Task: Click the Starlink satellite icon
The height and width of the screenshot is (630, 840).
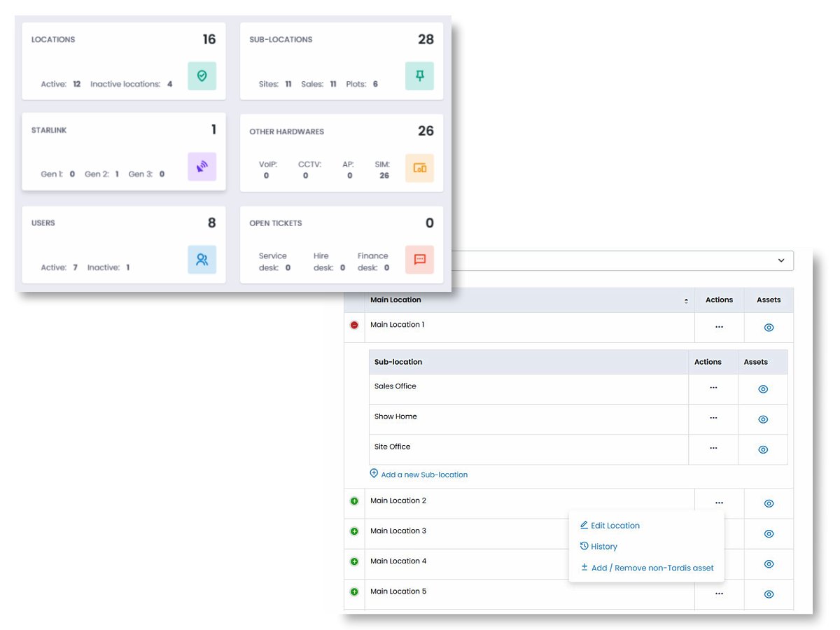Action: point(202,167)
